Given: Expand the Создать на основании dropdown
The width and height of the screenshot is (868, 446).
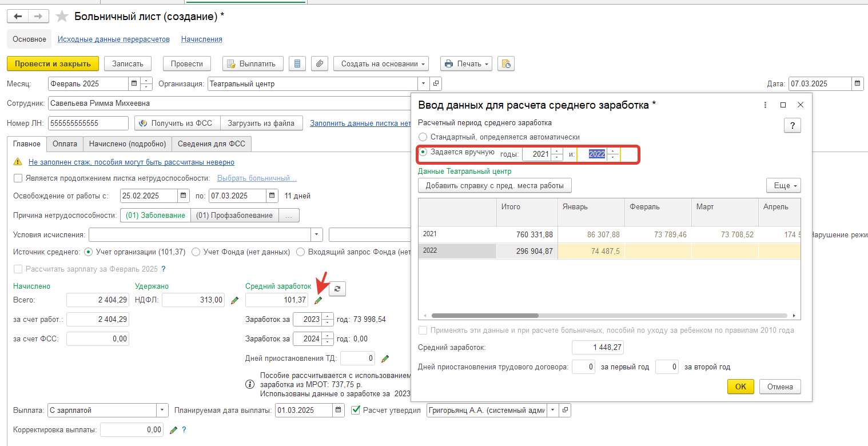Looking at the screenshot, I should pyautogui.click(x=381, y=63).
